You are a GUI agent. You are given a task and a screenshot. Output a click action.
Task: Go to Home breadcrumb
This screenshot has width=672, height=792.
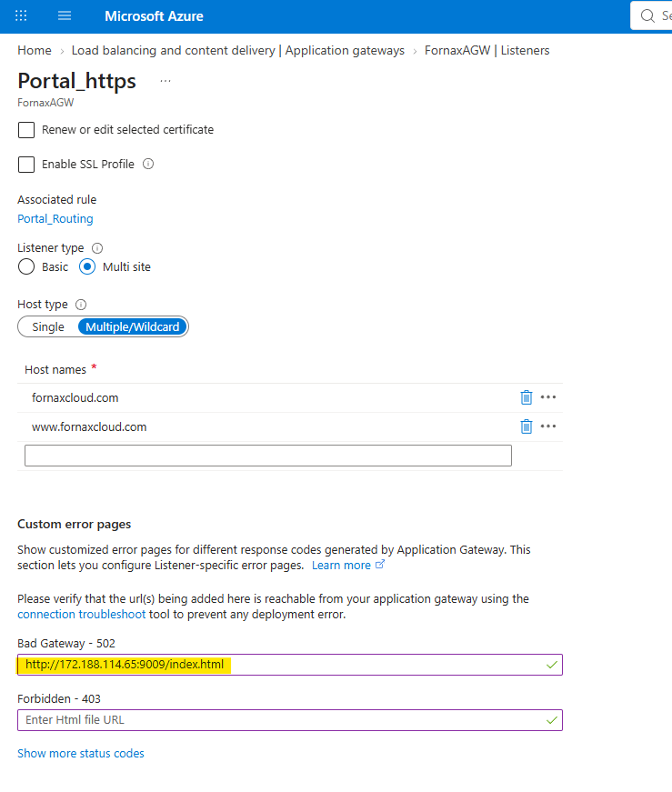tap(35, 51)
